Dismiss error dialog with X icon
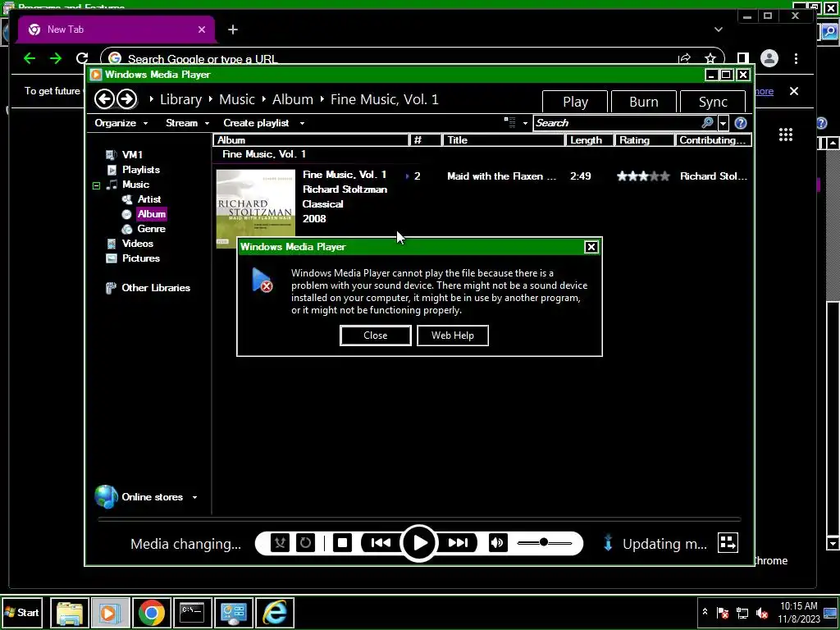Image resolution: width=840 pixels, height=630 pixels. tap(591, 247)
